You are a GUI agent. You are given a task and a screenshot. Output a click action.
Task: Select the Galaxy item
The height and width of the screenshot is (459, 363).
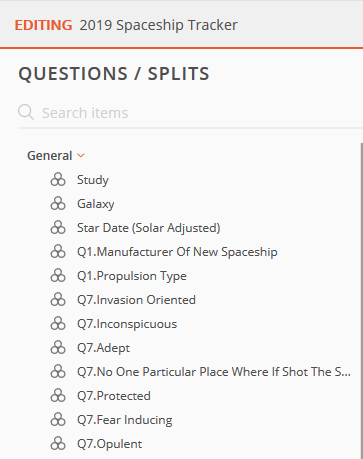[x=96, y=204]
